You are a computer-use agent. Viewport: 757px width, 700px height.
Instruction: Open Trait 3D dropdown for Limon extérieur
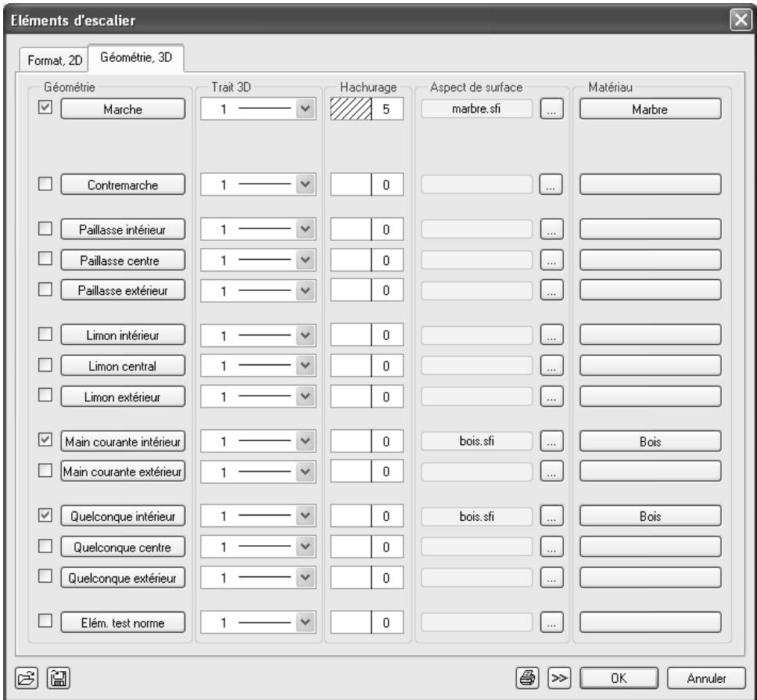pos(305,397)
